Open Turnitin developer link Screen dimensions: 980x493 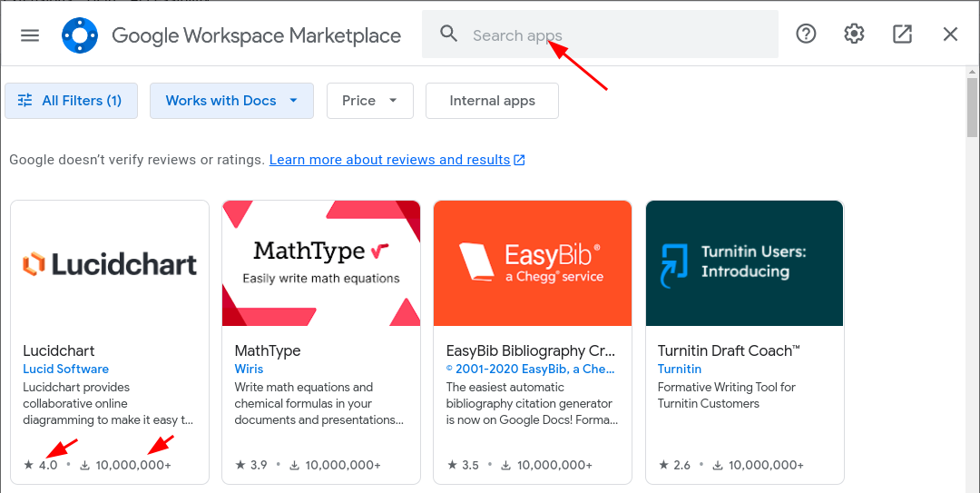[680, 370]
